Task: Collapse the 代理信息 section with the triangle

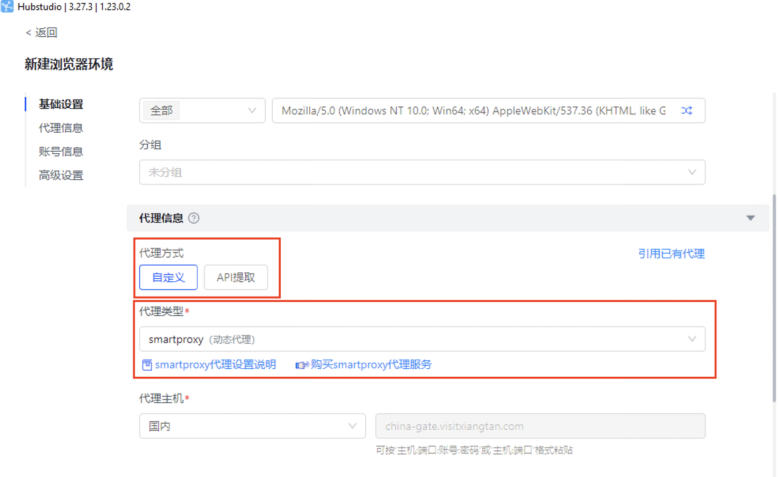Action: pyautogui.click(x=751, y=218)
